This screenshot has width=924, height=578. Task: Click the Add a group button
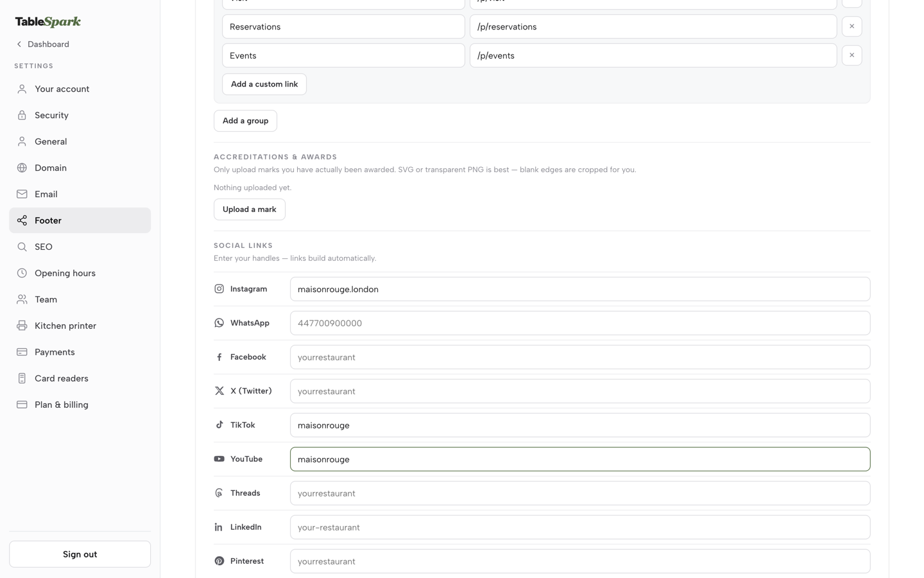click(245, 121)
